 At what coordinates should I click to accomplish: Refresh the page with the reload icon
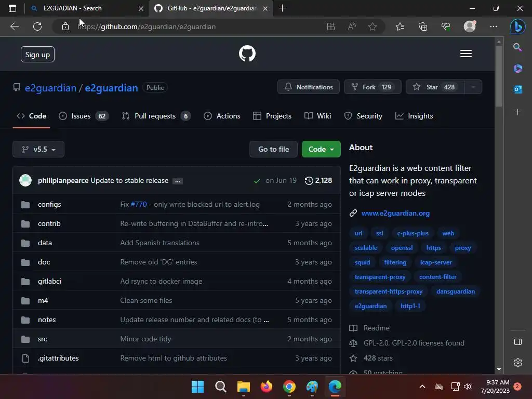(37, 26)
